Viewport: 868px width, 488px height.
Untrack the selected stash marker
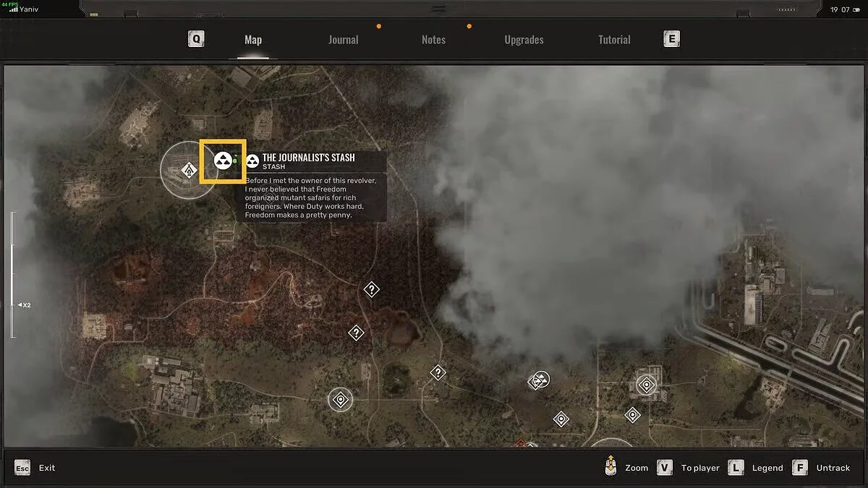pyautogui.click(x=833, y=468)
